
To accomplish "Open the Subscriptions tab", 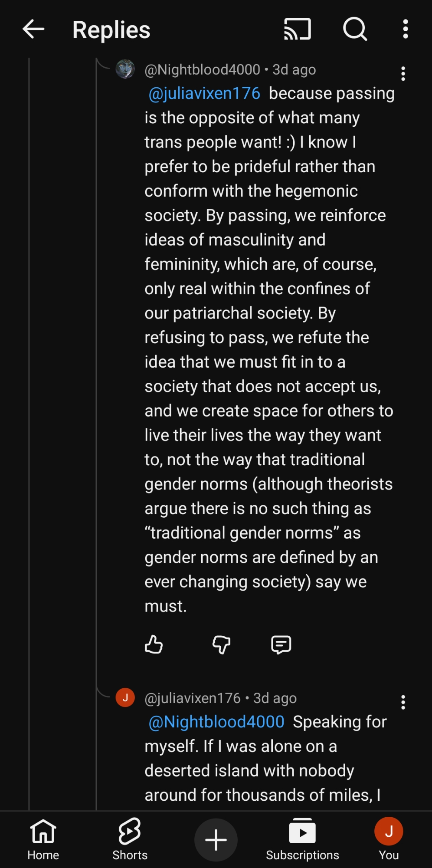I will pos(302,839).
